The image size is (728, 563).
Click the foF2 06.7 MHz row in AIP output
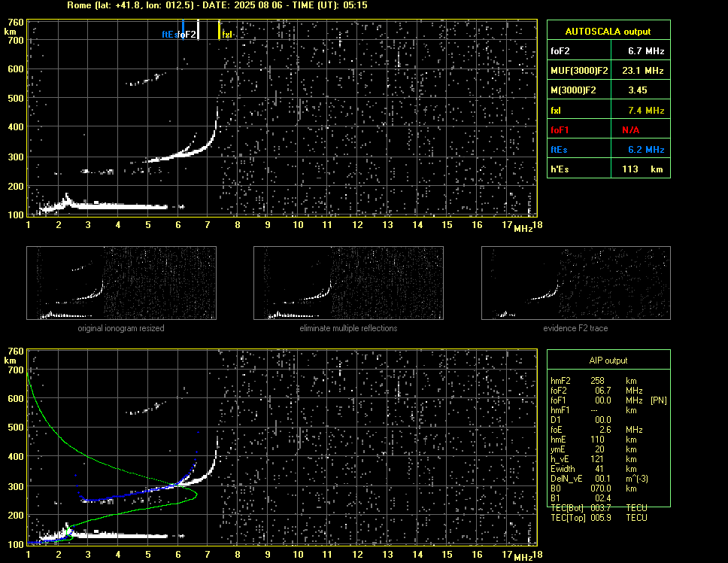tap(596, 391)
